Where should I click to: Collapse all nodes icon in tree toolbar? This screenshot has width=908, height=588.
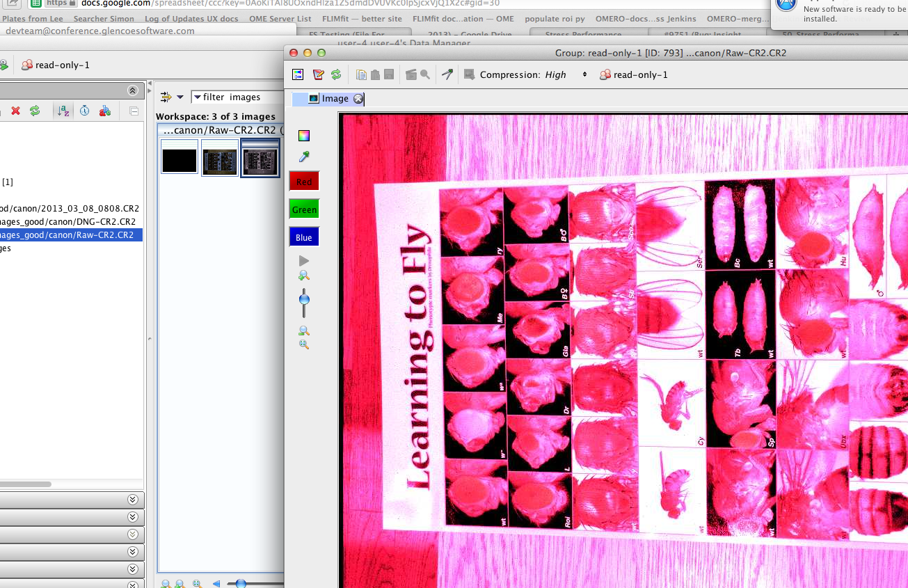[134, 111]
